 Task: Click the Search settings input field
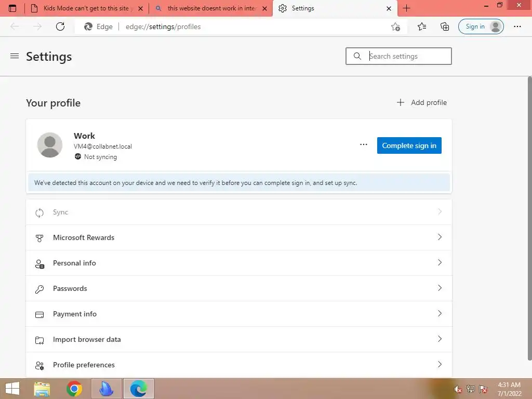click(398, 56)
